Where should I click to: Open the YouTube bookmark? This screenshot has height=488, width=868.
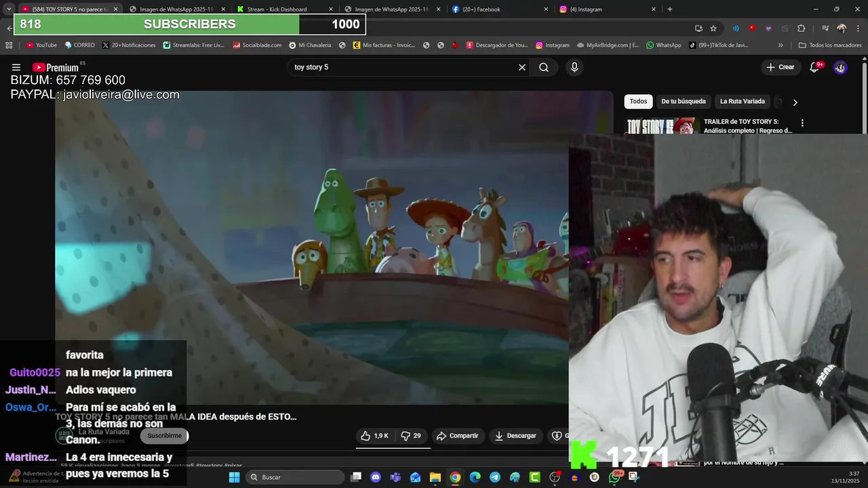tap(41, 45)
